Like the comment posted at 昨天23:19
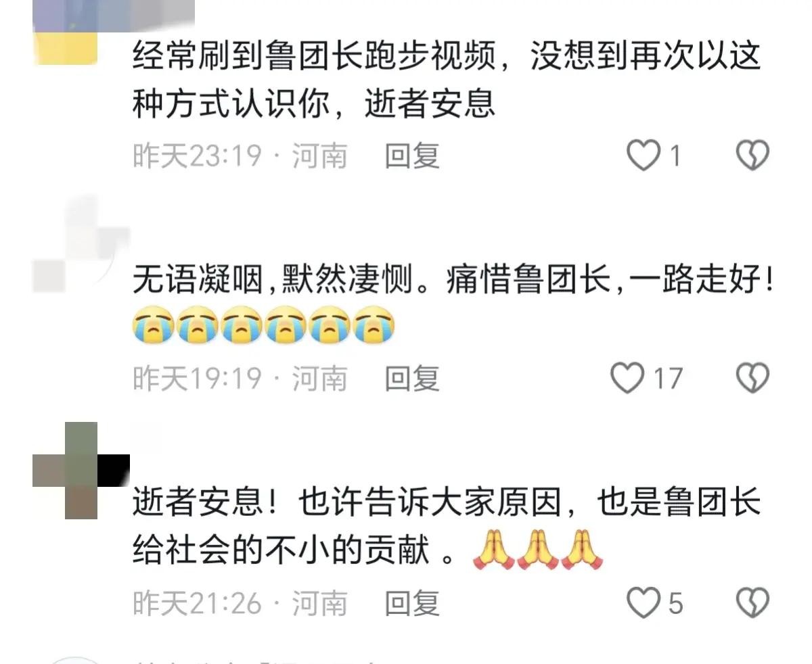The width and height of the screenshot is (812, 664). [643, 156]
